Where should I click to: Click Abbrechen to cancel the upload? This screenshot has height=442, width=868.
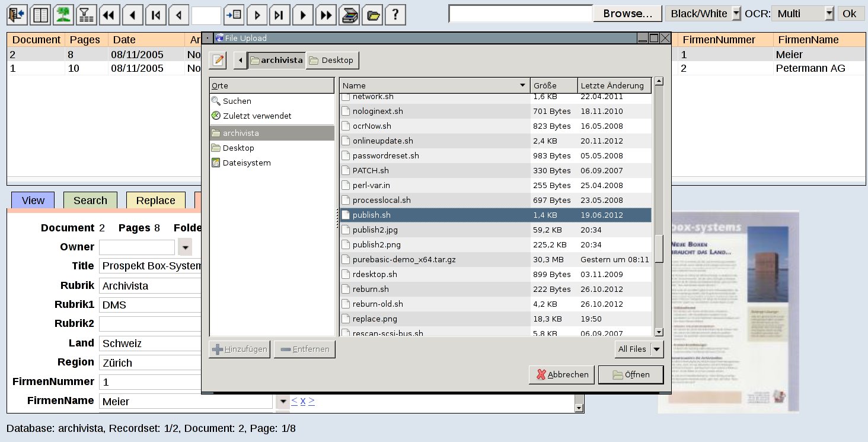click(561, 374)
